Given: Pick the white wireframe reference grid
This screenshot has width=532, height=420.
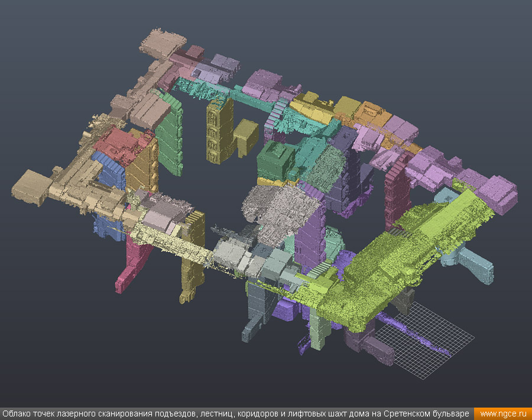Looking at the screenshot, I should tap(424, 340).
